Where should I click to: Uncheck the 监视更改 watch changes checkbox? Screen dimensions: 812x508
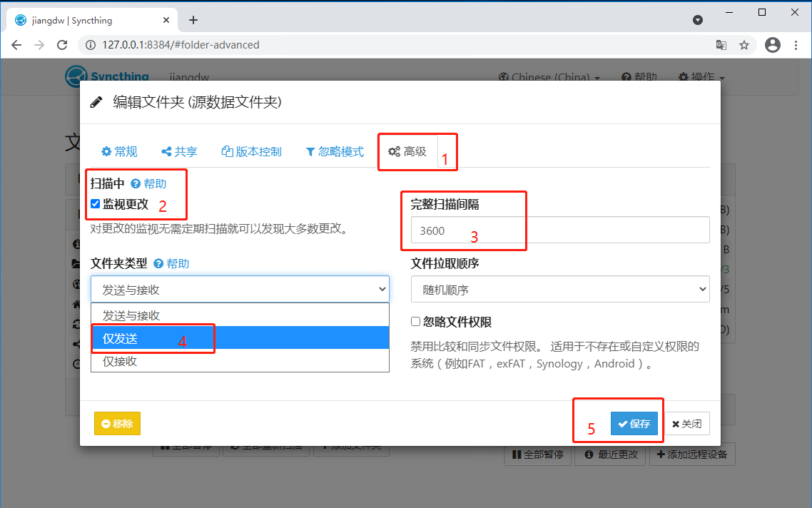95,203
